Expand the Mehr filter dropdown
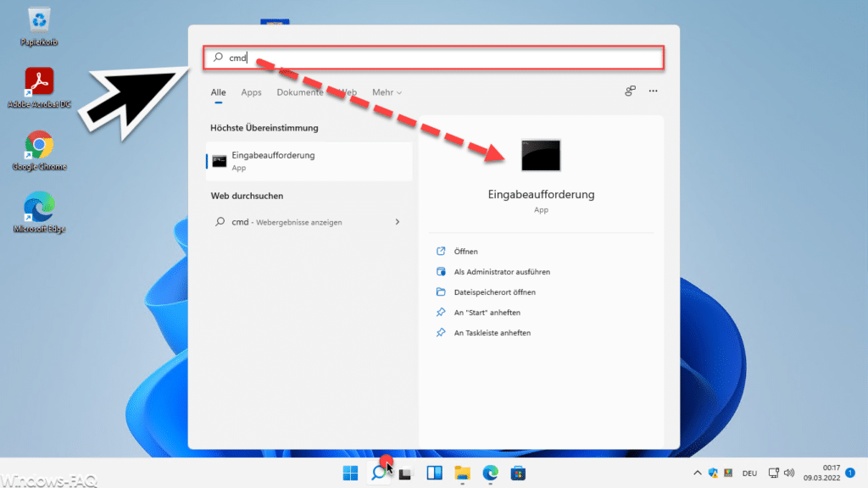The image size is (868, 488). (x=387, y=92)
